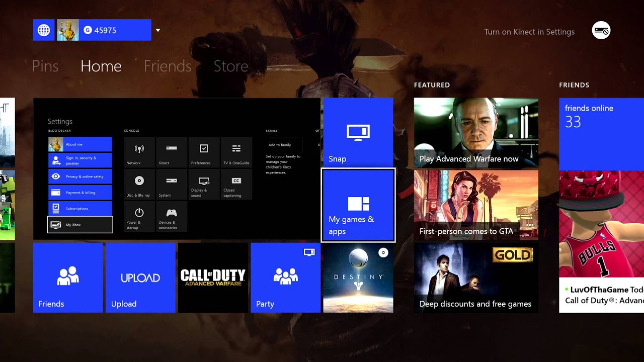Open Sign in, security & passkey
The height and width of the screenshot is (362, 644).
pos(80,160)
